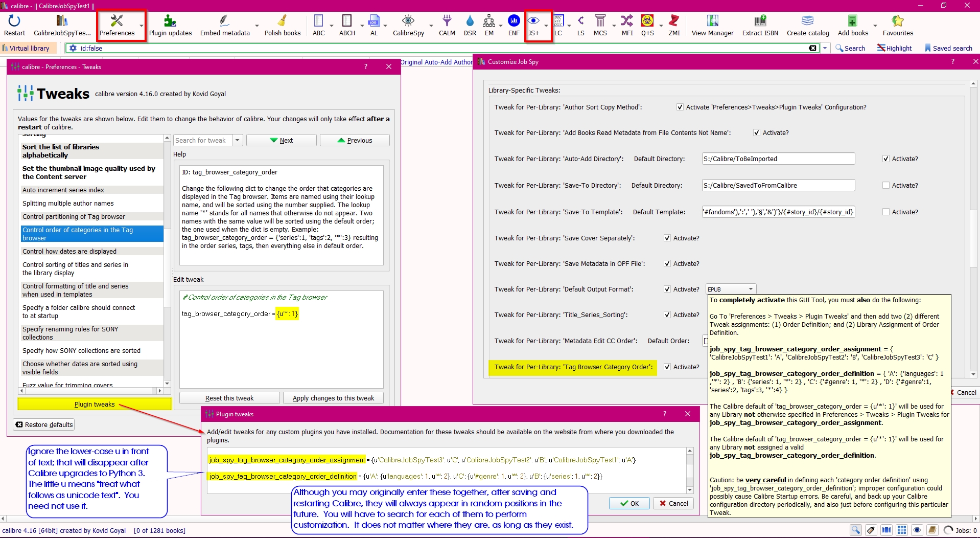This screenshot has height=538, width=980.
Task: Toggle the Tag browser icon in status bar
Action: (871, 530)
